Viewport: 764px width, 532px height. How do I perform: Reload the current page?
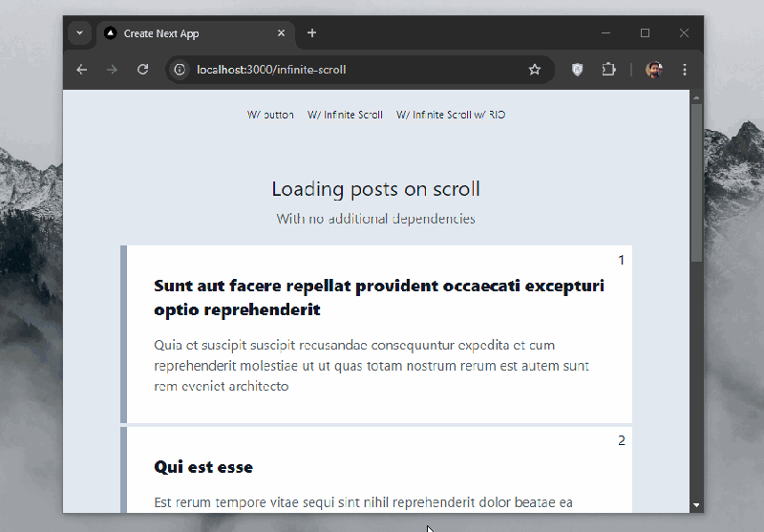[142, 70]
